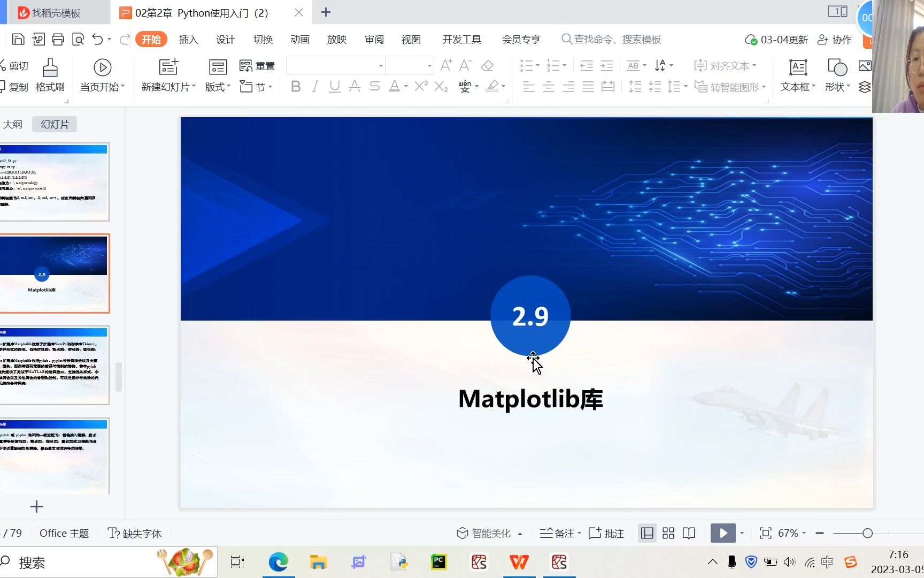This screenshot has width=924, height=578.
Task: Open the 版式 layout dropdown
Action: pyautogui.click(x=217, y=86)
